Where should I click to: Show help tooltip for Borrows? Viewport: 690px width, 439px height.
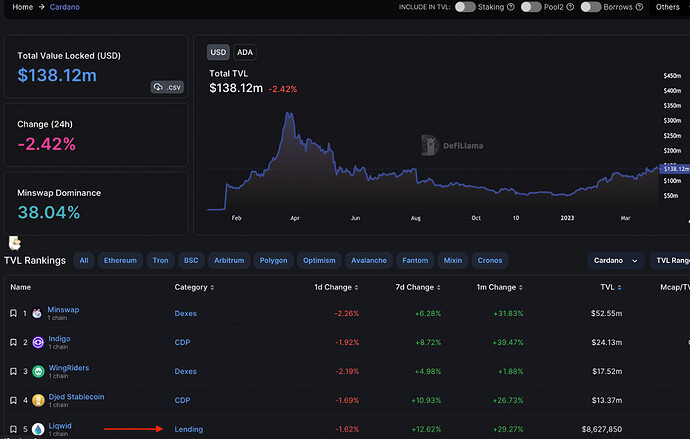coord(639,7)
